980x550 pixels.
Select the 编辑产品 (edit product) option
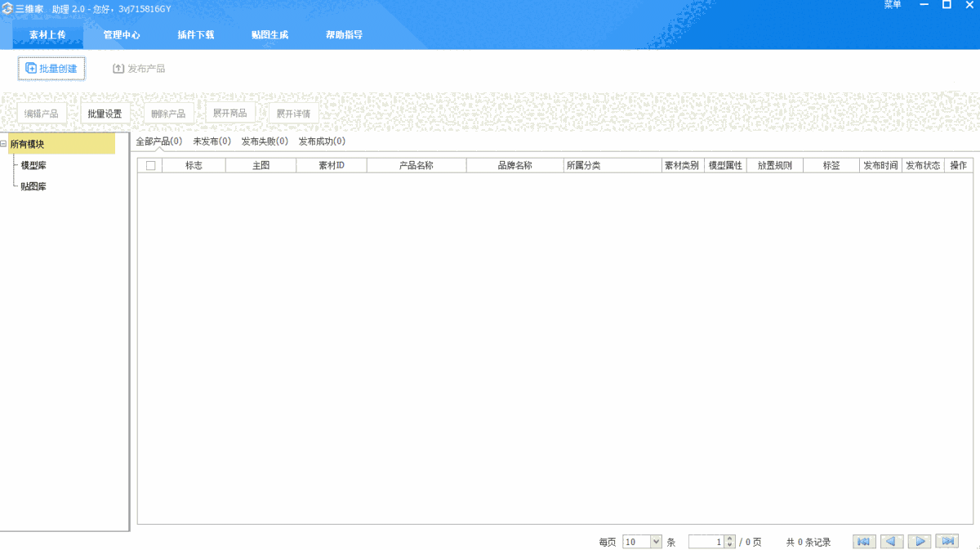point(42,113)
